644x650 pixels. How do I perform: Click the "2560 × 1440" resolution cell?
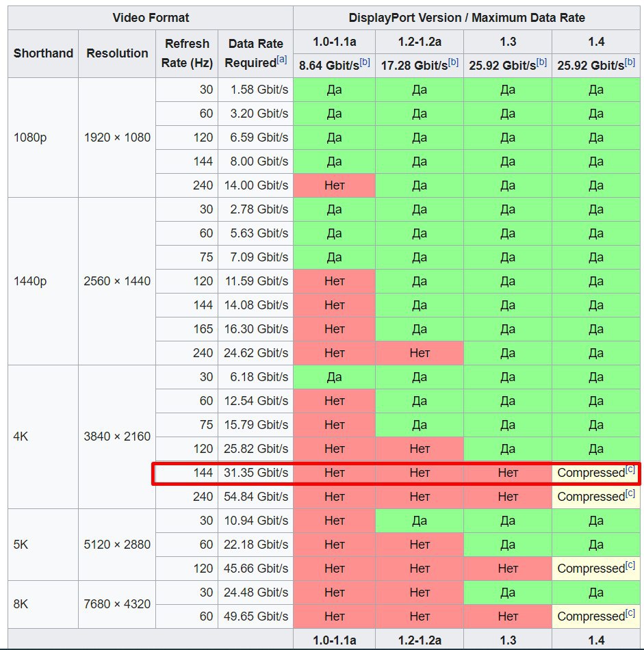(x=117, y=281)
